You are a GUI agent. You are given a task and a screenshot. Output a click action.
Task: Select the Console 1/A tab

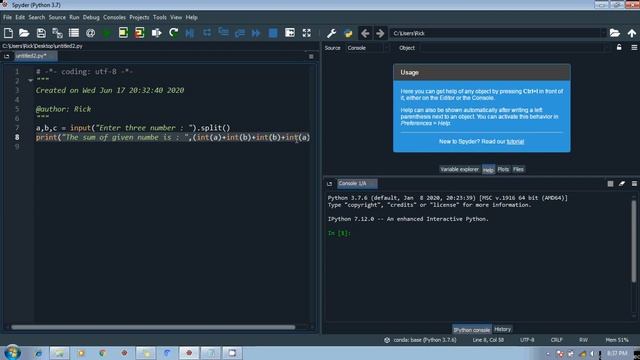357,184
